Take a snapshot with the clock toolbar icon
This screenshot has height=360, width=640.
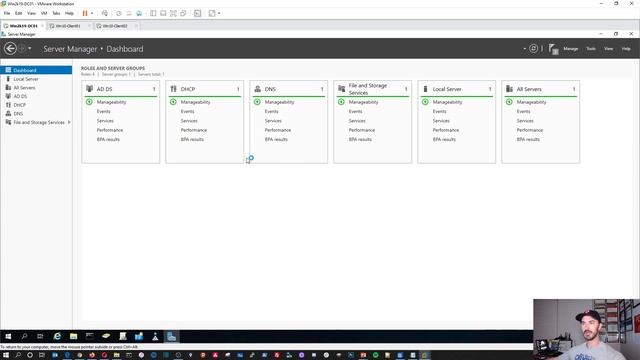click(x=119, y=13)
